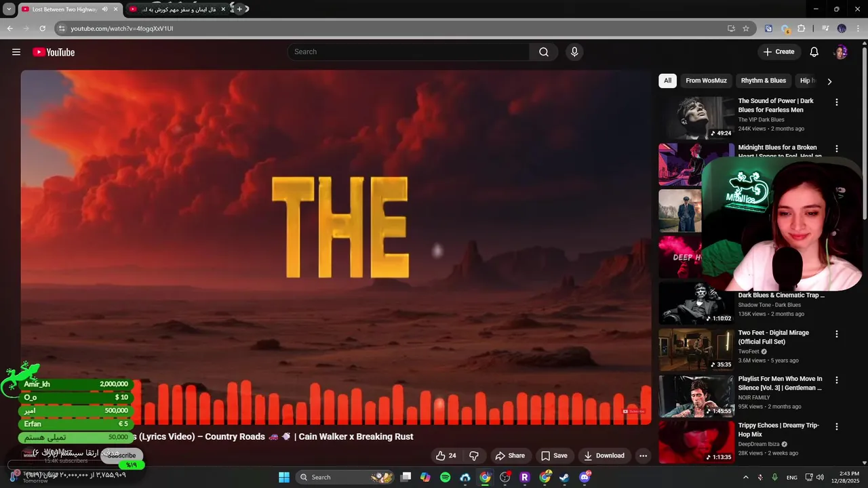The image size is (868, 488).
Task: Click the Chrome address bar URL
Action: click(x=122, y=28)
